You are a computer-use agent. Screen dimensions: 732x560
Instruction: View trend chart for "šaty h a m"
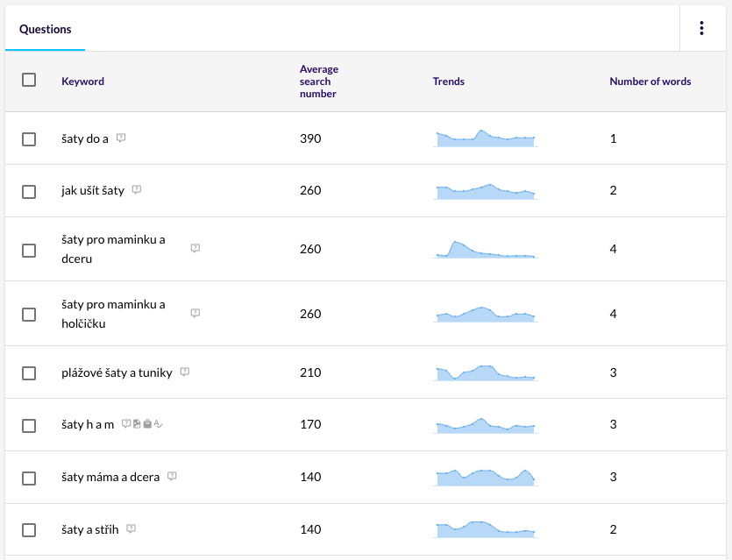[x=486, y=426]
